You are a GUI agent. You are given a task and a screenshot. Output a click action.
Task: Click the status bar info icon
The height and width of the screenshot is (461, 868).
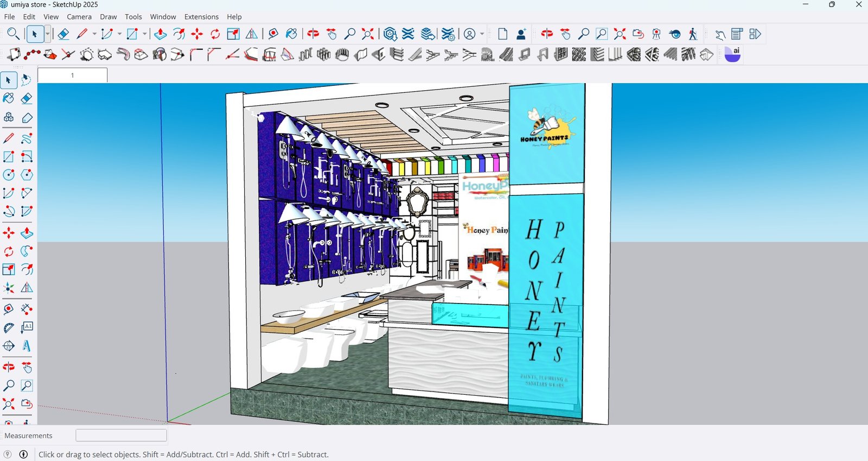23,454
